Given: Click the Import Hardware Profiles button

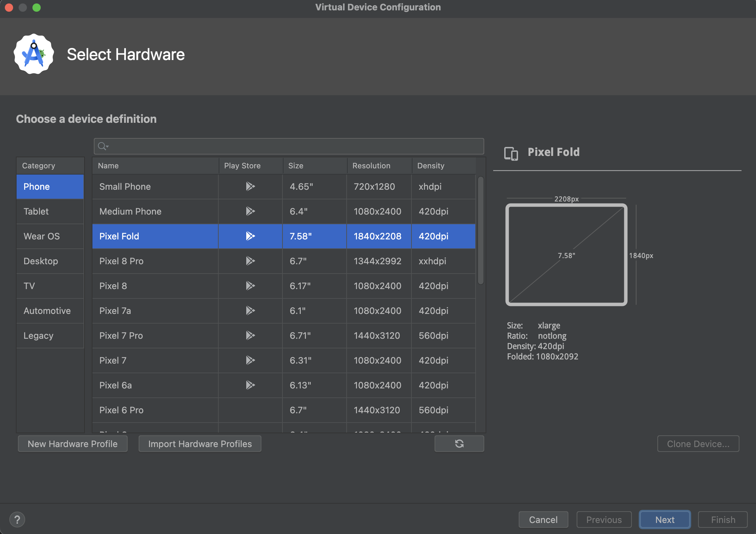Looking at the screenshot, I should pos(200,444).
